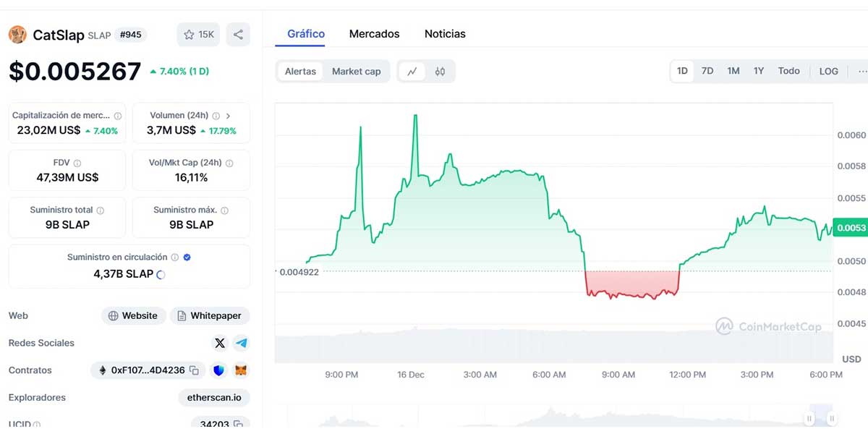Show info tooltip for FDV
Viewport: 868px width, 434px height.
pos(77,163)
